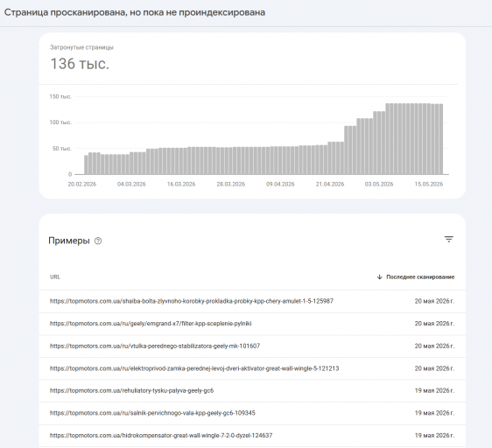492x448 pixels.
Task: Click the URL column header
Action: click(x=55, y=276)
